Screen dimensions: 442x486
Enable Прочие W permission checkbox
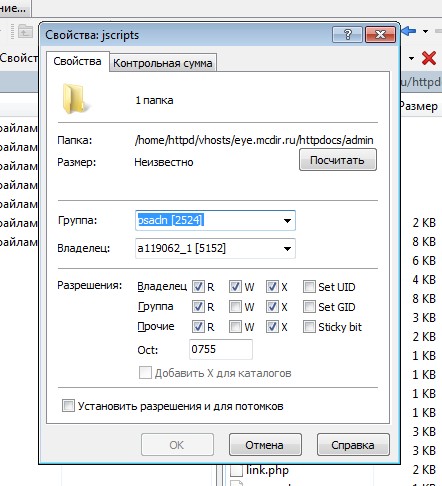tap(235, 327)
